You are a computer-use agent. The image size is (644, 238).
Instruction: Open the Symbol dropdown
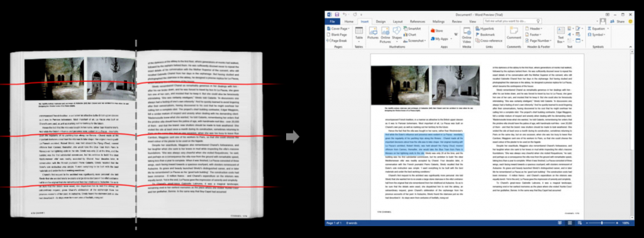pyautogui.click(x=597, y=35)
